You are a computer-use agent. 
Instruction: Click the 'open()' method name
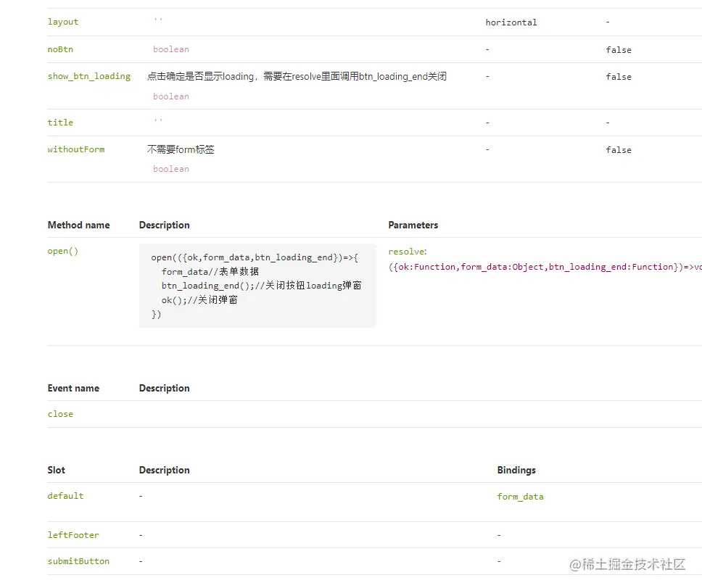pyautogui.click(x=62, y=251)
